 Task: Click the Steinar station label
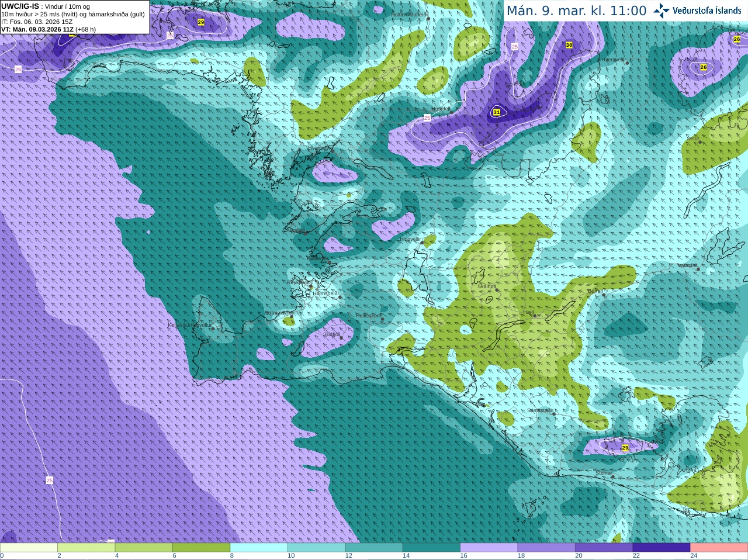[x=604, y=473]
